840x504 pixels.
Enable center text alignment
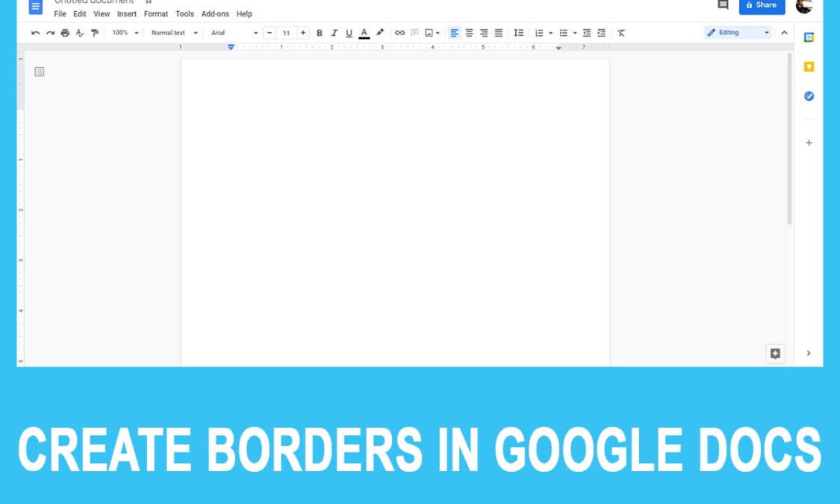469,32
